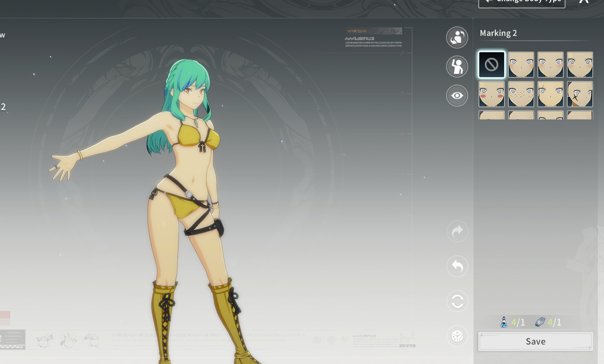Click the Change Body Type button
This screenshot has width=604, height=364.
click(522, 3)
